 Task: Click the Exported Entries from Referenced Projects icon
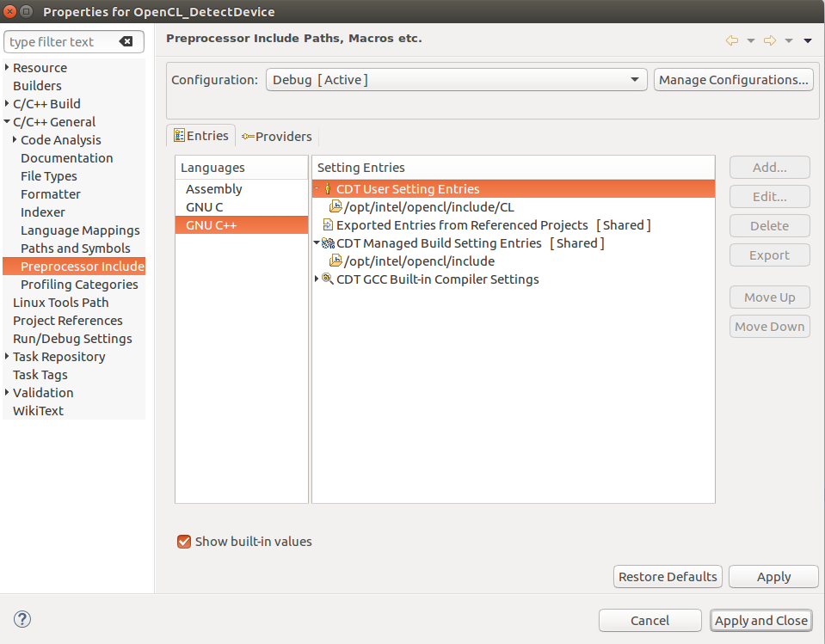point(328,225)
